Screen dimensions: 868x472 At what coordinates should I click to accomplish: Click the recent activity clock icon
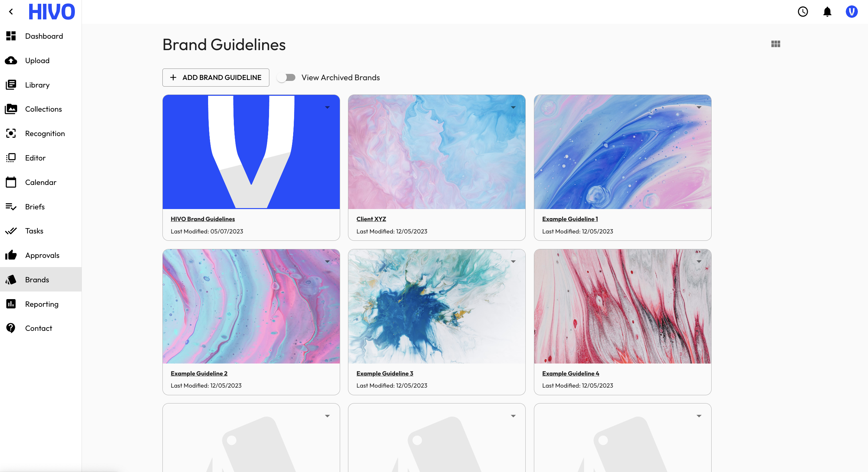803,12
